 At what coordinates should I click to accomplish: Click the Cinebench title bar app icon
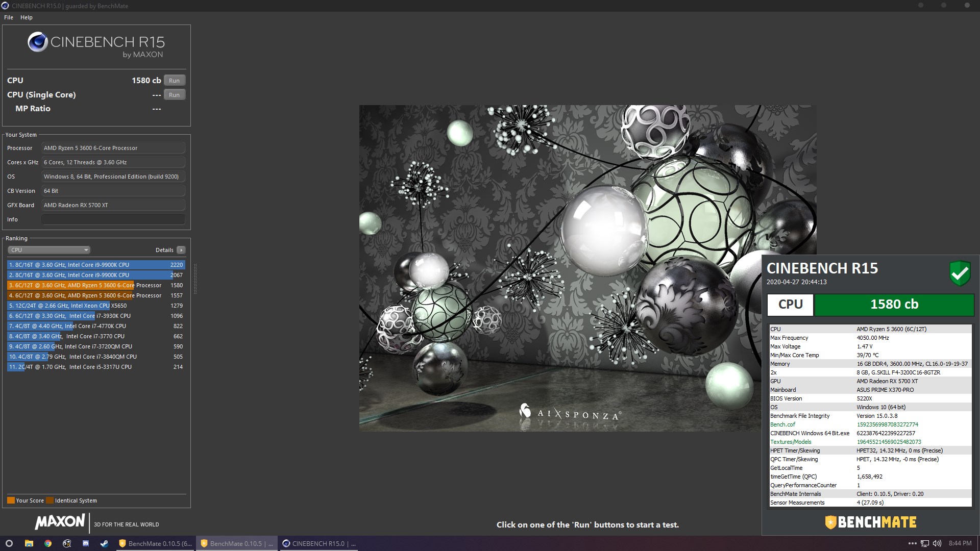tap(5, 6)
